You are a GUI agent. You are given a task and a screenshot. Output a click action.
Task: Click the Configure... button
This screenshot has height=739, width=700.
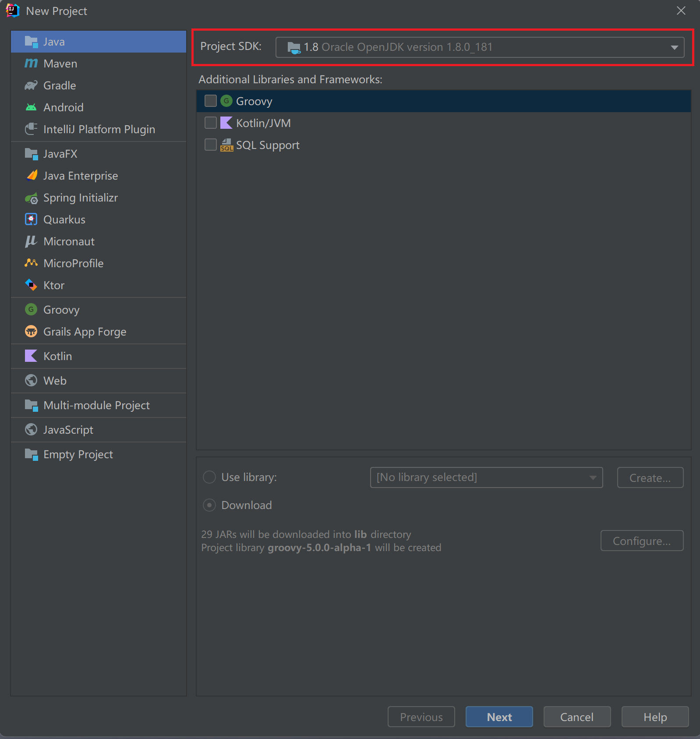[x=642, y=541]
